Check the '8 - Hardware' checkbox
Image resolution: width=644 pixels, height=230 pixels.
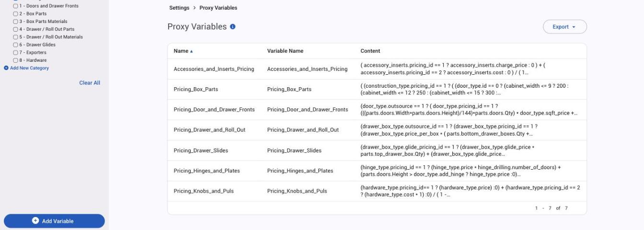tap(16, 60)
